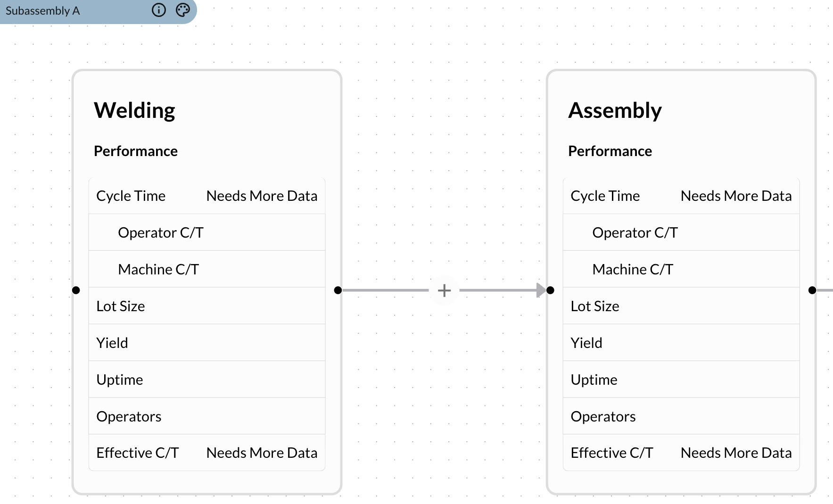Select the Subassembly A header tab
This screenshot has width=833, height=504.
pyautogui.click(x=42, y=10)
